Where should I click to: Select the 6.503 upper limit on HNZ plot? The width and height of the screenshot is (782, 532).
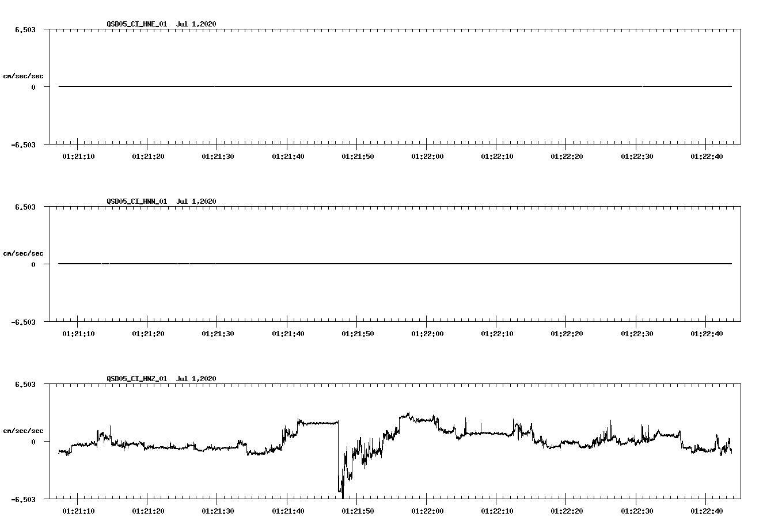(25, 384)
